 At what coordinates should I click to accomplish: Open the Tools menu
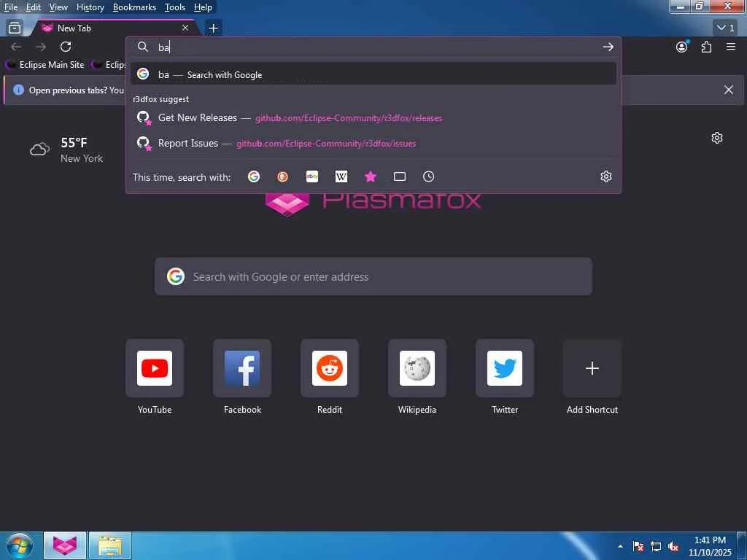click(x=175, y=7)
